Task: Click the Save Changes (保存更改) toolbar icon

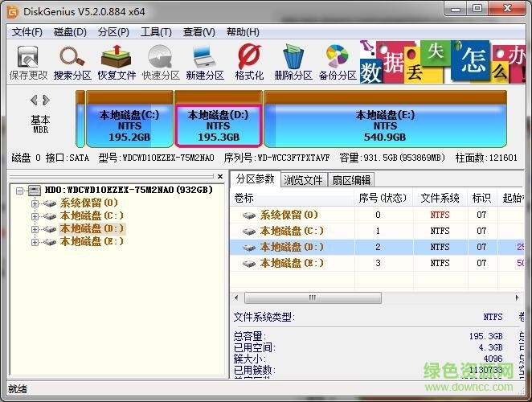Action: [28, 63]
